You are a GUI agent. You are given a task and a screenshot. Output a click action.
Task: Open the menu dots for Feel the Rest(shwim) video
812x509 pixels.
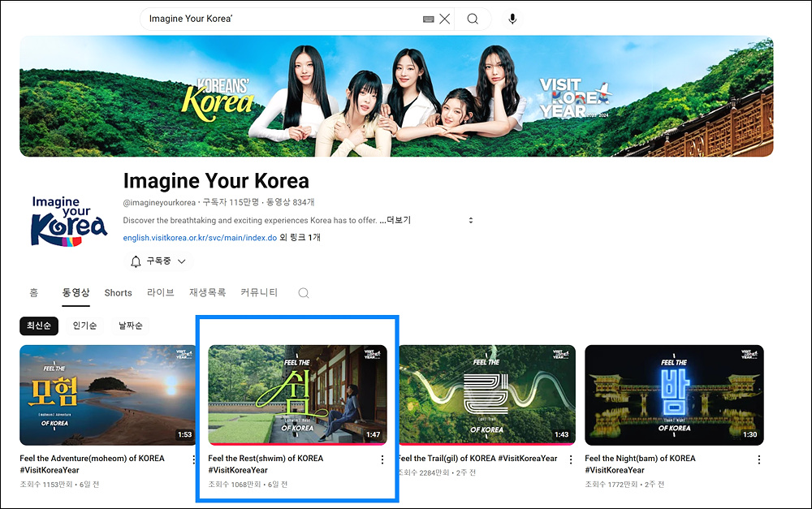click(x=382, y=459)
